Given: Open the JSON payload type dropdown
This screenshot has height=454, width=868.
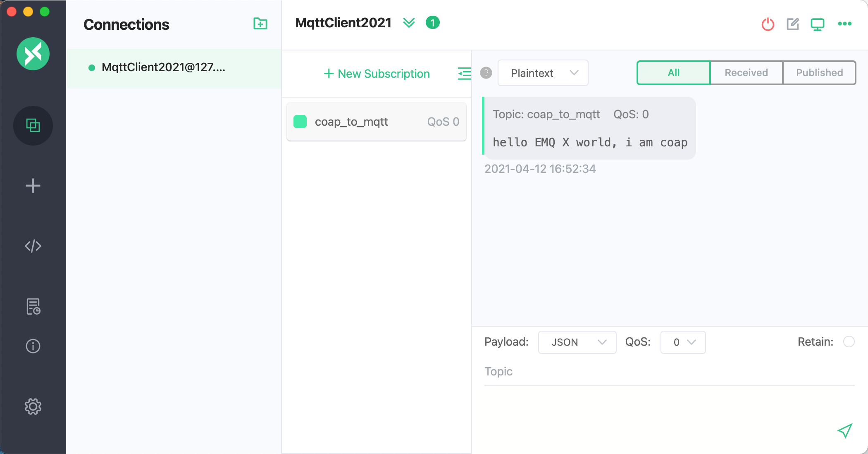Looking at the screenshot, I should (577, 342).
